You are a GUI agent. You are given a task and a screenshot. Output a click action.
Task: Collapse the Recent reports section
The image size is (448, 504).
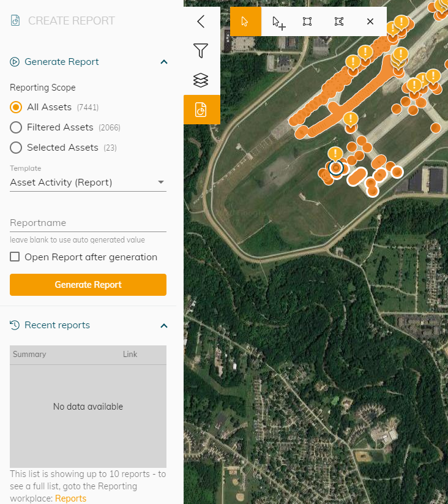163,325
